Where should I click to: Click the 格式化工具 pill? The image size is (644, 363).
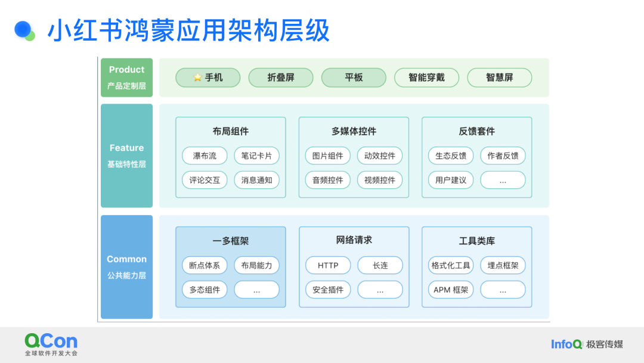pos(451,265)
